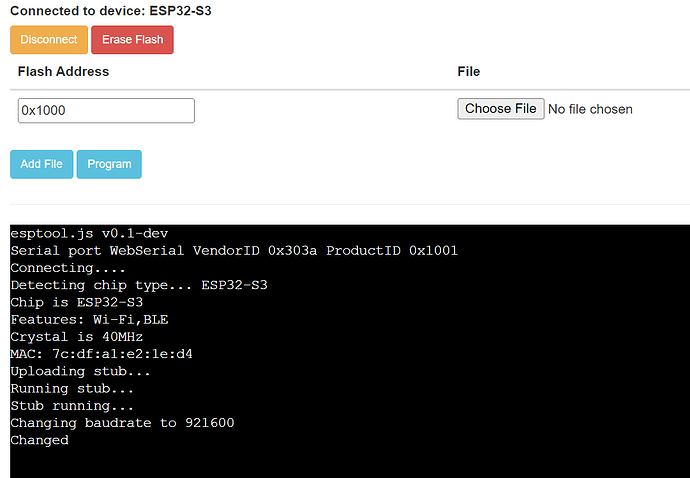This screenshot has width=690, height=478.
Task: Open the Choose File picker
Action: (x=501, y=109)
